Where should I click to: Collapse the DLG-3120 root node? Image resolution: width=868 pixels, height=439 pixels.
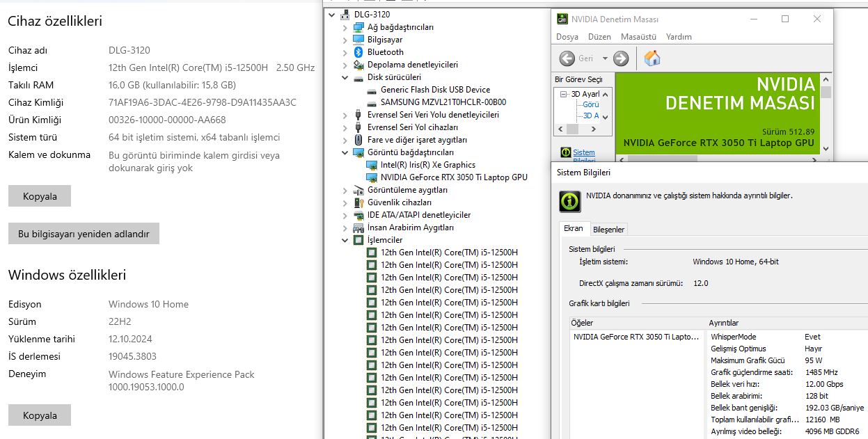tap(331, 15)
